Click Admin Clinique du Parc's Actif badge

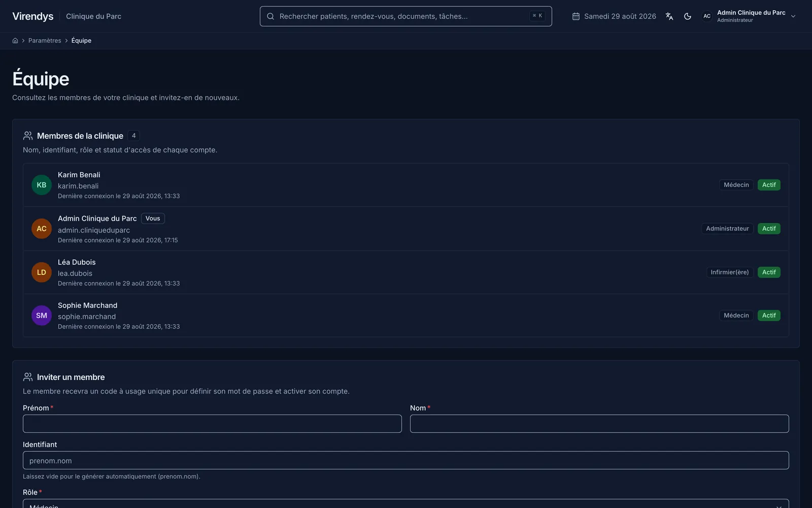[769, 229]
